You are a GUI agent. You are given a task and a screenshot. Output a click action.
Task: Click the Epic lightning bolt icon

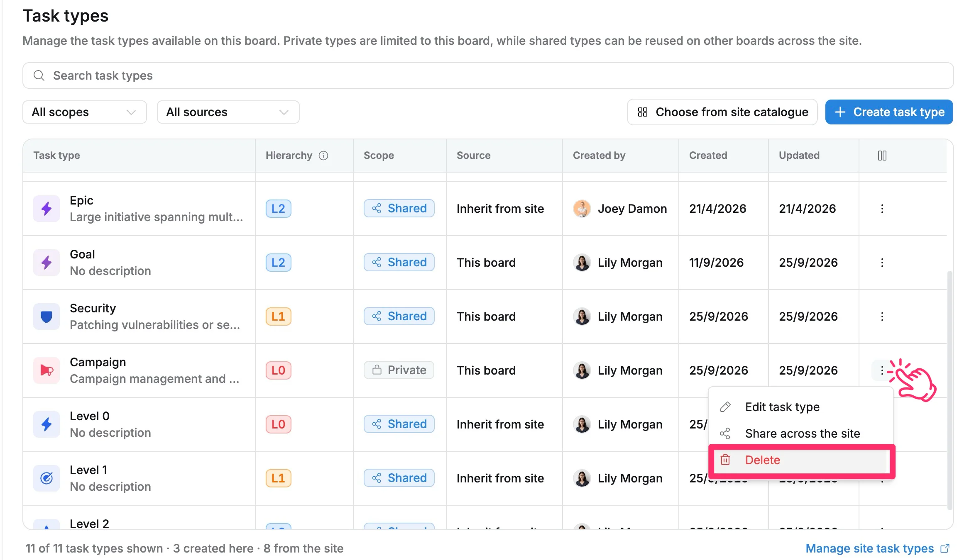pos(46,208)
